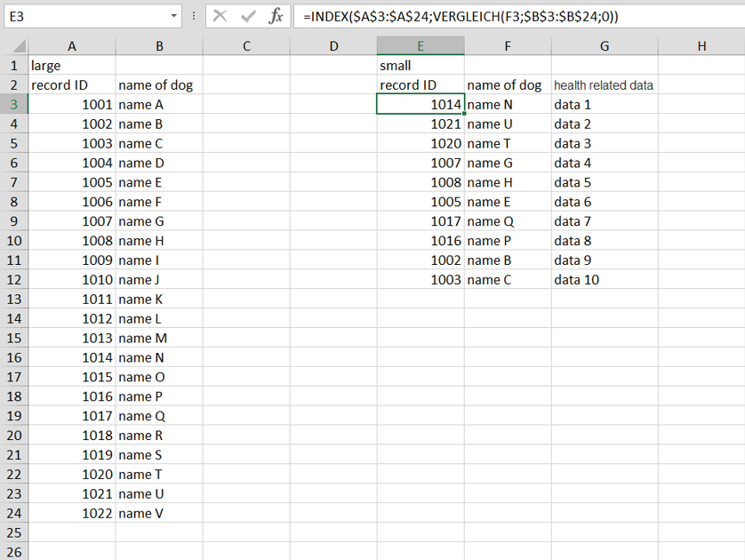Click cell 'data 5'

605,182
